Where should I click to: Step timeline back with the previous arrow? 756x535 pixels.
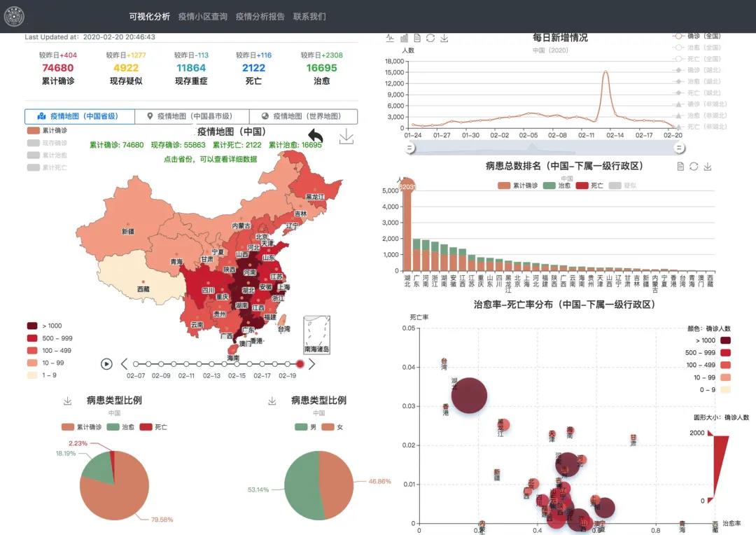pyautogui.click(x=125, y=363)
